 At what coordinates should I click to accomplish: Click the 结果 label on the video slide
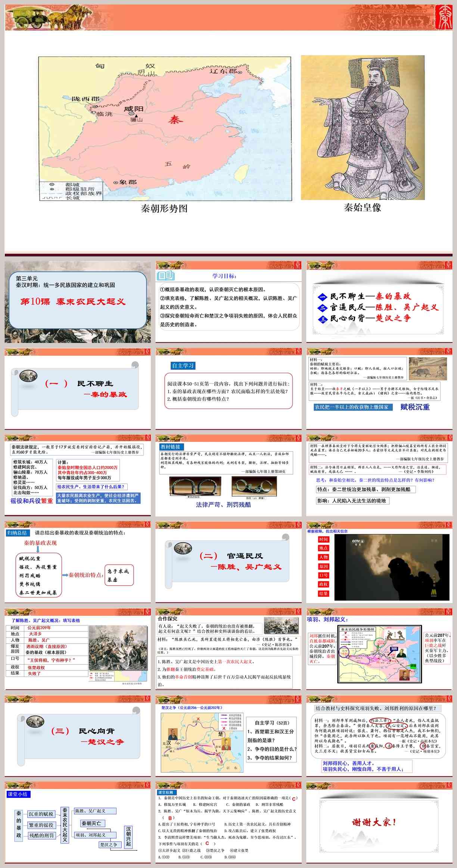[323, 593]
